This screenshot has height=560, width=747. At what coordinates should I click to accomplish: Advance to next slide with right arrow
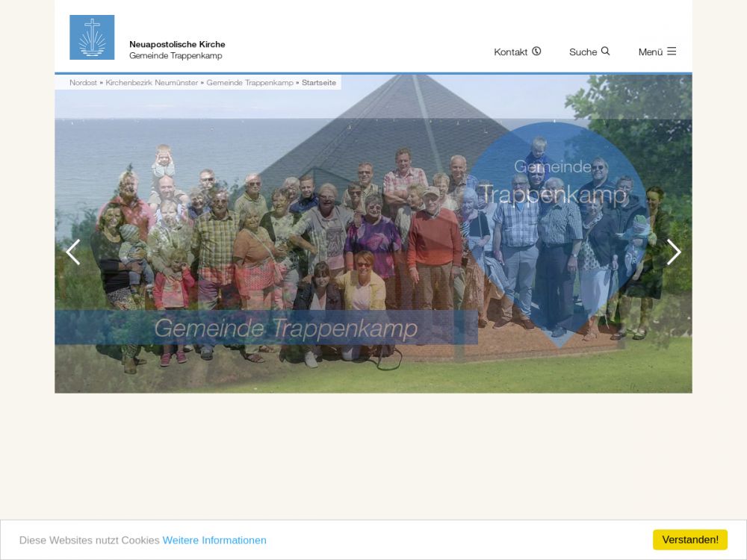674,252
